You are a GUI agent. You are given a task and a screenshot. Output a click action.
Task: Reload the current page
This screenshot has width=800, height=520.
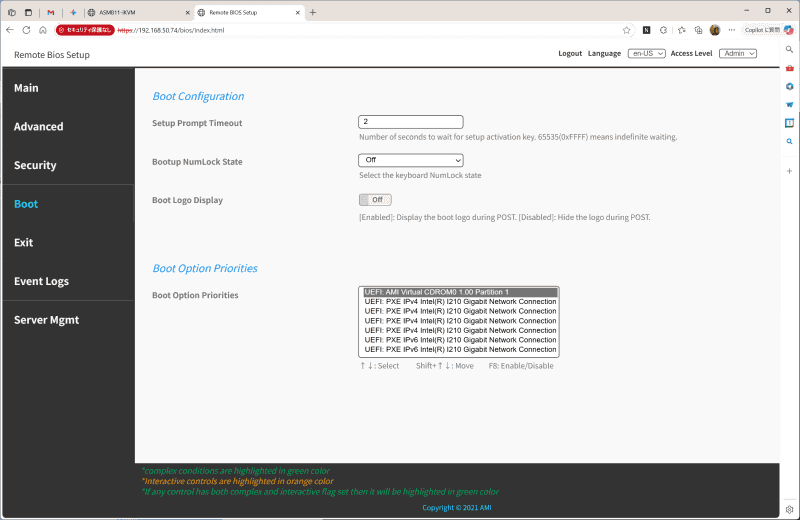[x=26, y=30]
